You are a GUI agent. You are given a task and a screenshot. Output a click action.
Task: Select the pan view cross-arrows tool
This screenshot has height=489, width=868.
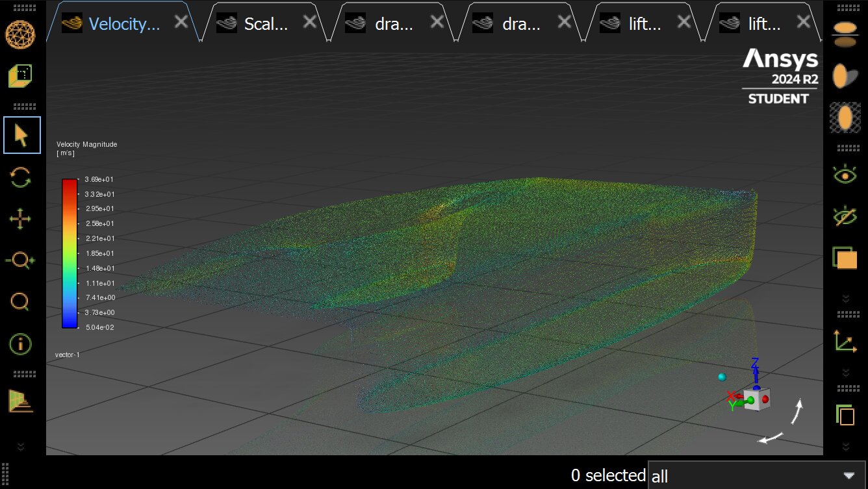coord(21,219)
